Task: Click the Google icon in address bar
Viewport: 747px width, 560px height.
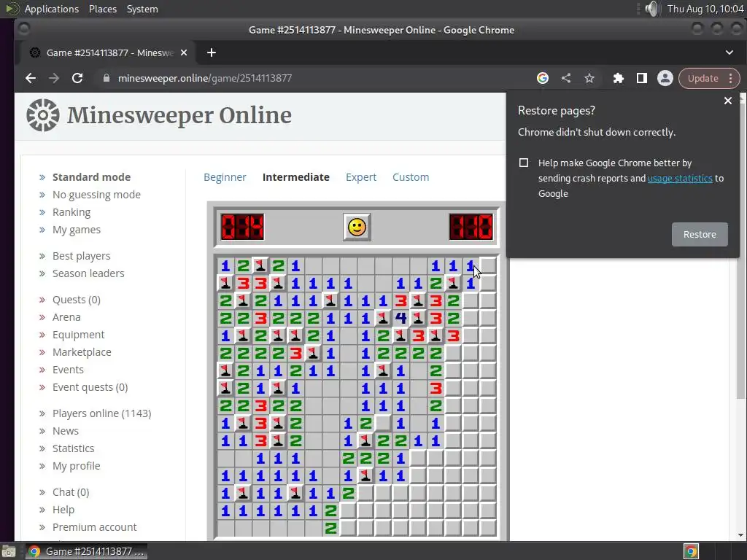Action: 543,78
